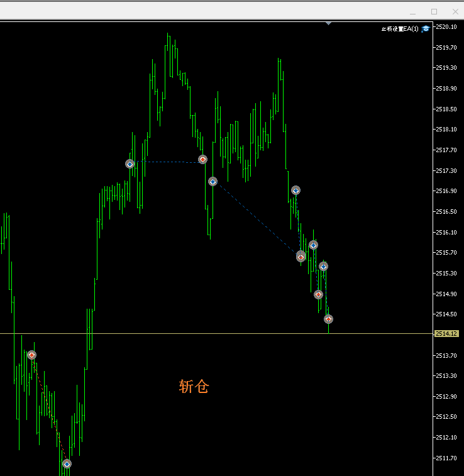This screenshot has width=464, height=476.
Task: Click the sell arrow marker near 2514.90
Action: 318,294
